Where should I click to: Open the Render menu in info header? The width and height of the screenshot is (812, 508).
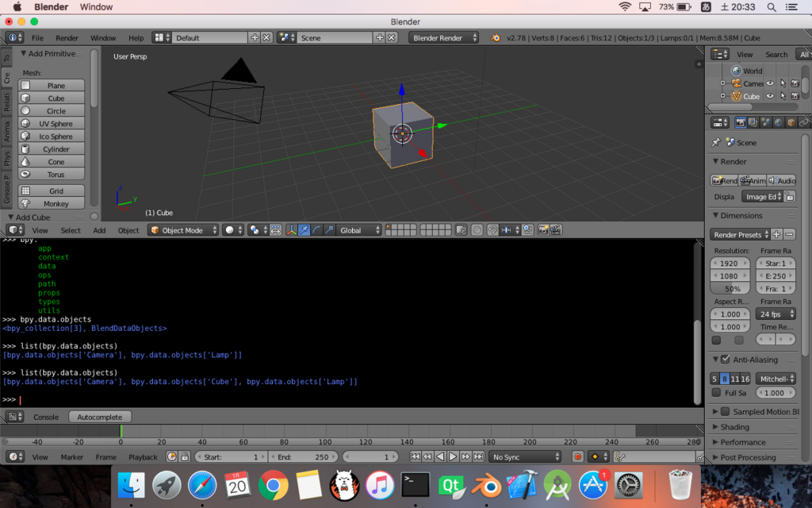tap(67, 38)
